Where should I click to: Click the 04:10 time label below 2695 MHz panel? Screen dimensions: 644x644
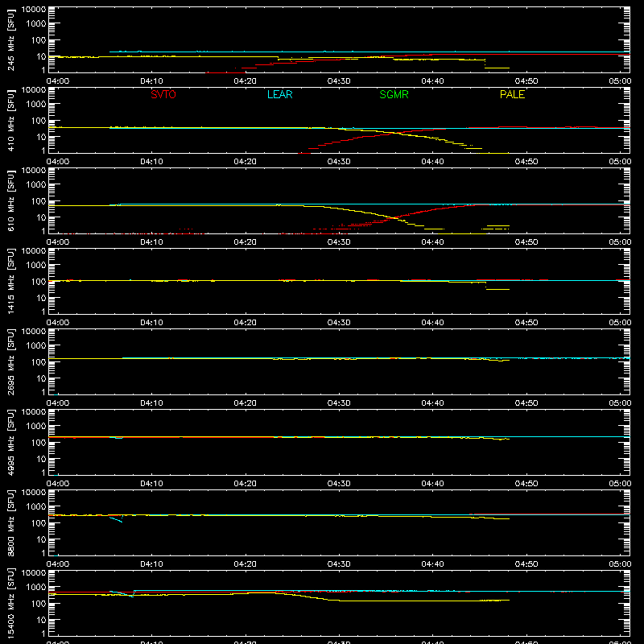[151, 403]
